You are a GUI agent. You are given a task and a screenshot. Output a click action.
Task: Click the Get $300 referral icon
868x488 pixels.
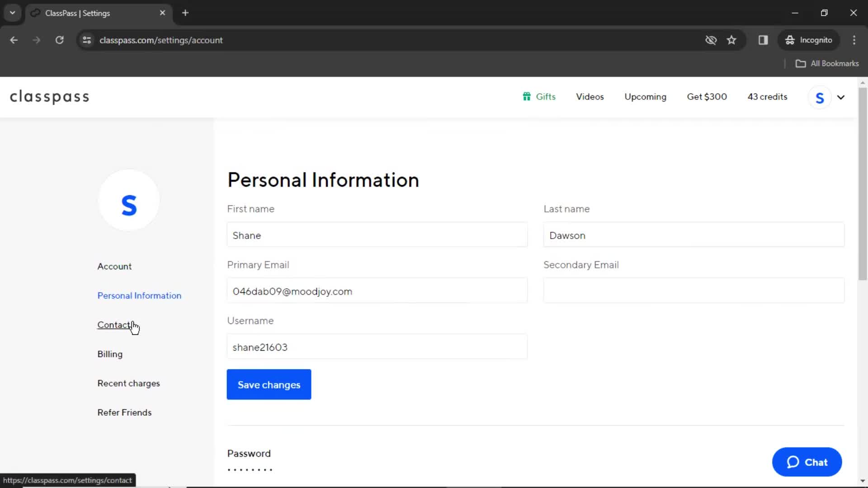tap(707, 97)
